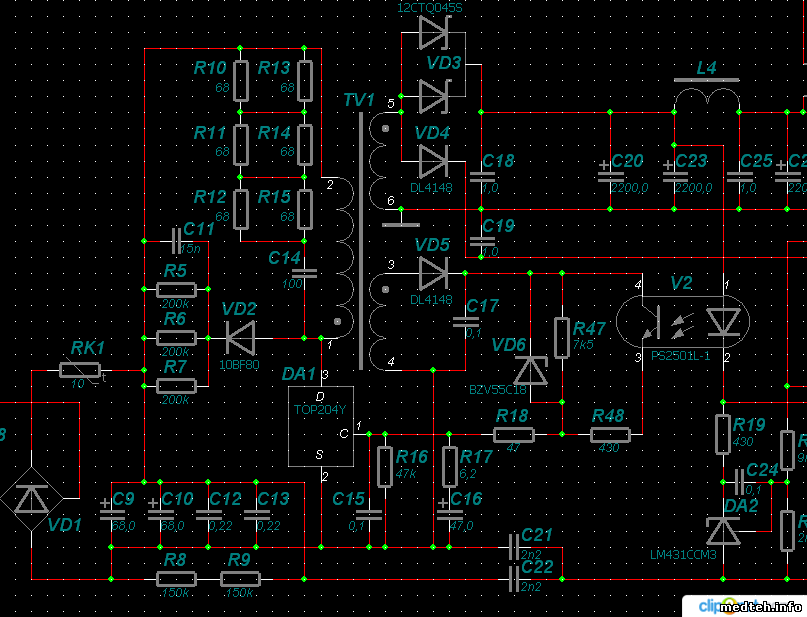The width and height of the screenshot is (807, 617).
Task: Click the VD2 10BF80 diode symbol
Action: tap(240, 337)
